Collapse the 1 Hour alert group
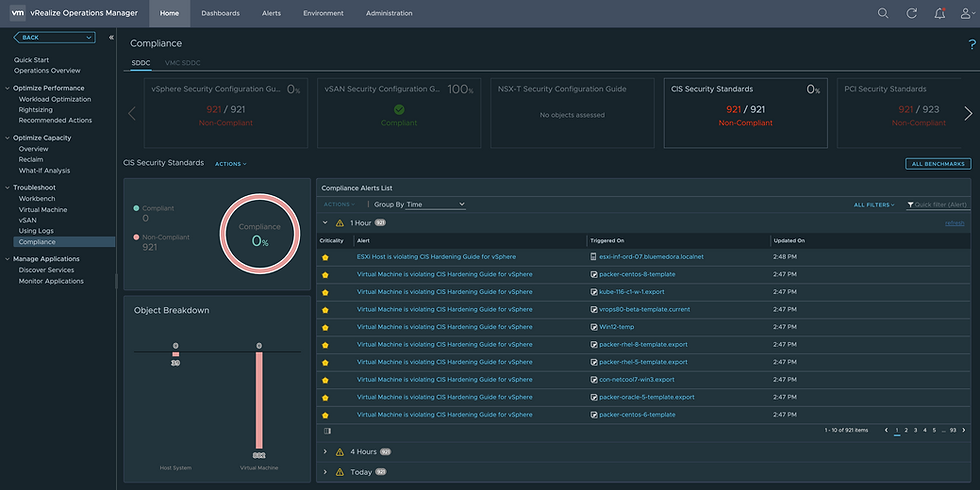The image size is (980, 490). tap(325, 222)
